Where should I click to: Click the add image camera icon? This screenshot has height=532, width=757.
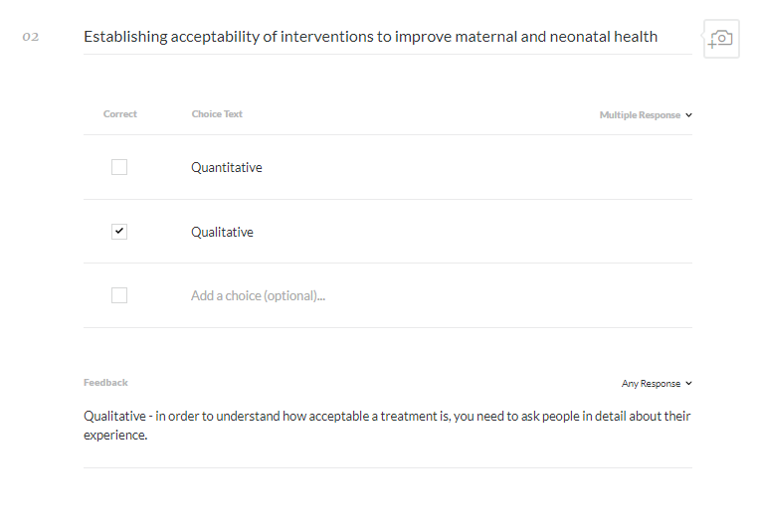[722, 39]
